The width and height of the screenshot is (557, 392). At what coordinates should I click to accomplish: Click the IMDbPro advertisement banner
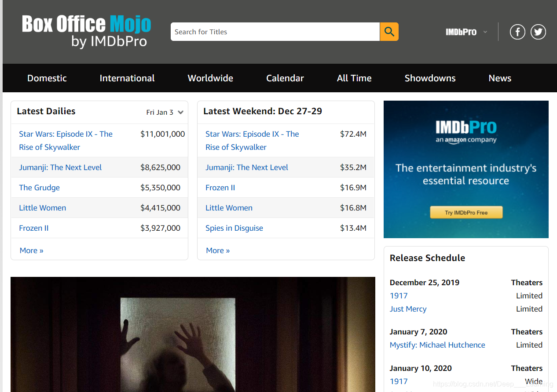tap(466, 169)
